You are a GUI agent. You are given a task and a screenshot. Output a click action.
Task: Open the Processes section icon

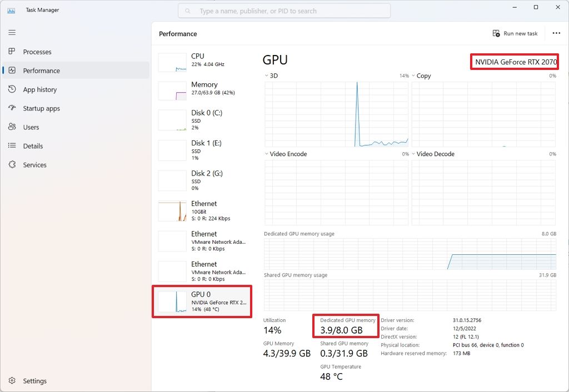(12, 52)
